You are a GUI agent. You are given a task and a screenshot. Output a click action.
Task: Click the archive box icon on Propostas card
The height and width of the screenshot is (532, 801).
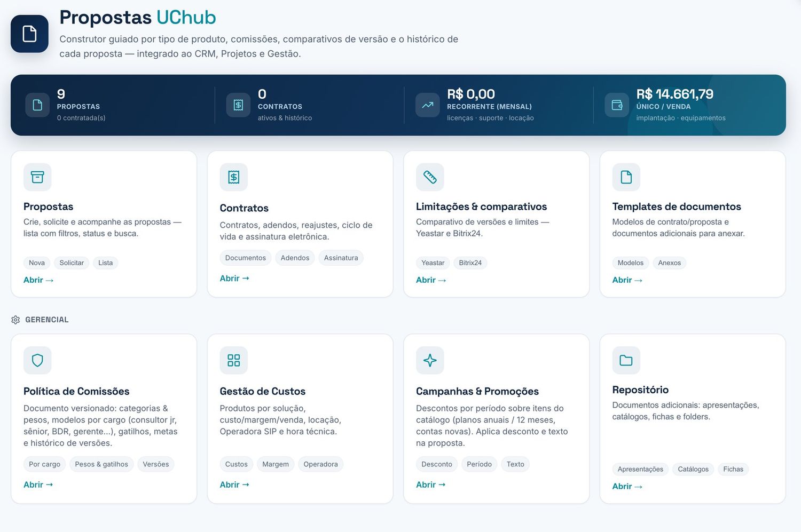(x=37, y=177)
